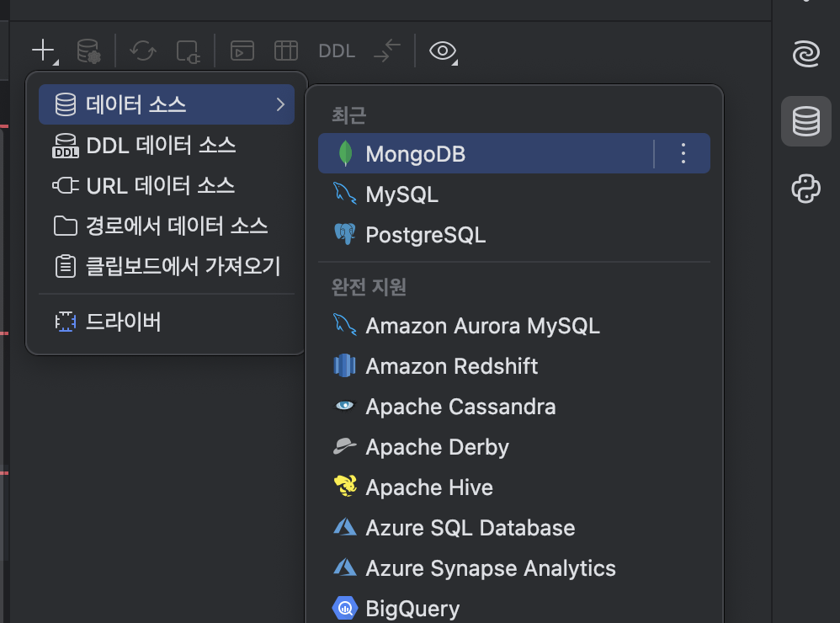The image size is (840, 623).
Task: Choose DDL 데이터 소스 menu entry
Action: 167,145
